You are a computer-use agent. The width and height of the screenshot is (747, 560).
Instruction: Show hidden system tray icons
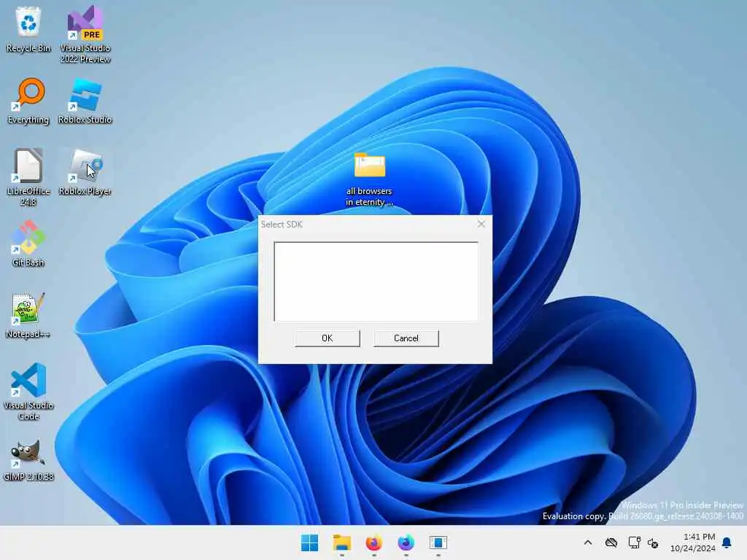coord(588,542)
